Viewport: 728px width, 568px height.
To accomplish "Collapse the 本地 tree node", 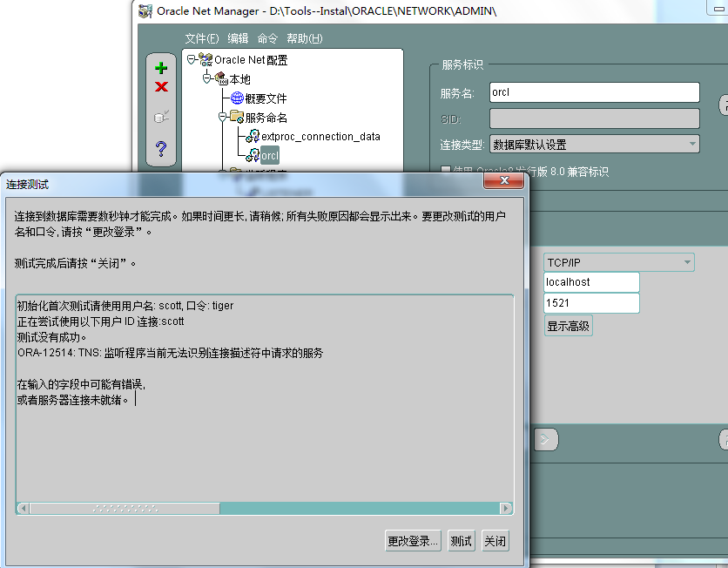I will 206,78.
